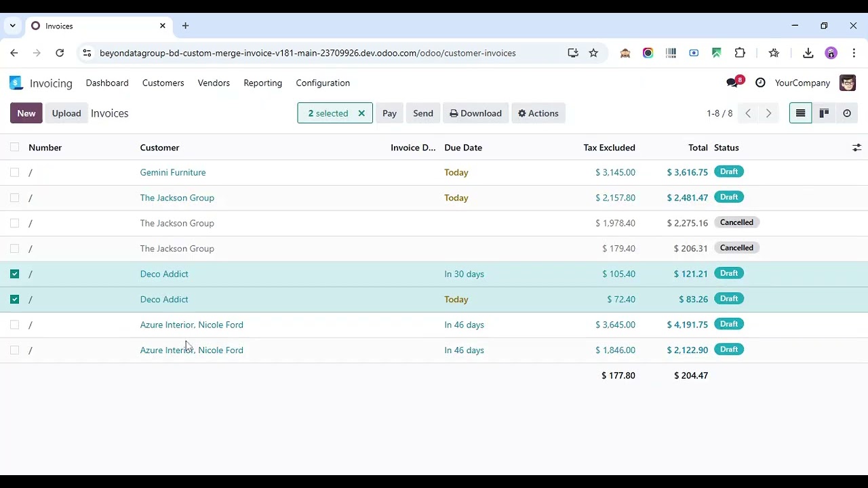
Task: Sort by Due Date column header
Action: [463, 148]
